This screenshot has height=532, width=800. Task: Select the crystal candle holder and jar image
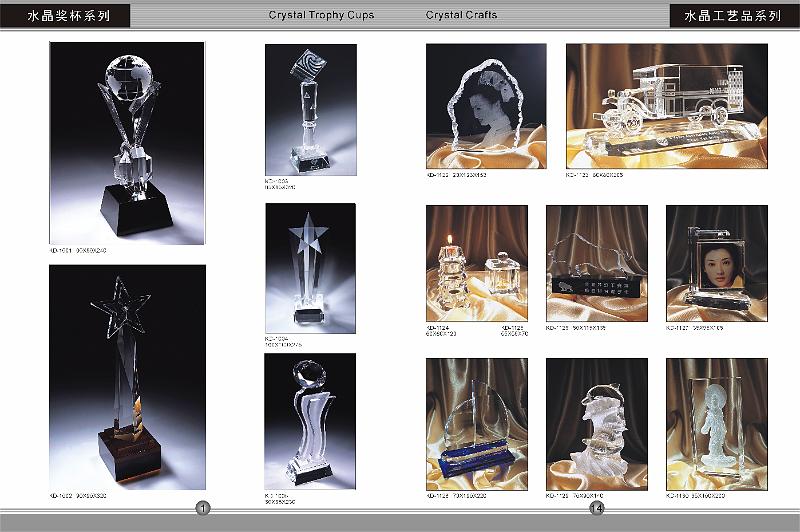coord(476,263)
